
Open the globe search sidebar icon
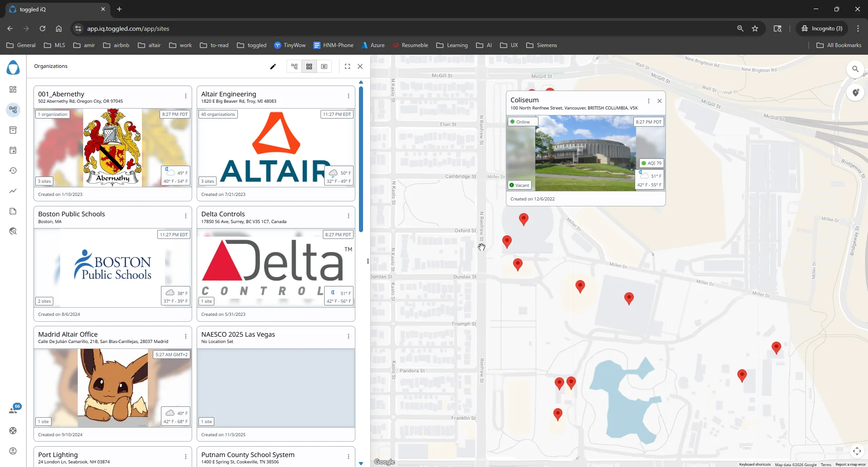pyautogui.click(x=13, y=231)
